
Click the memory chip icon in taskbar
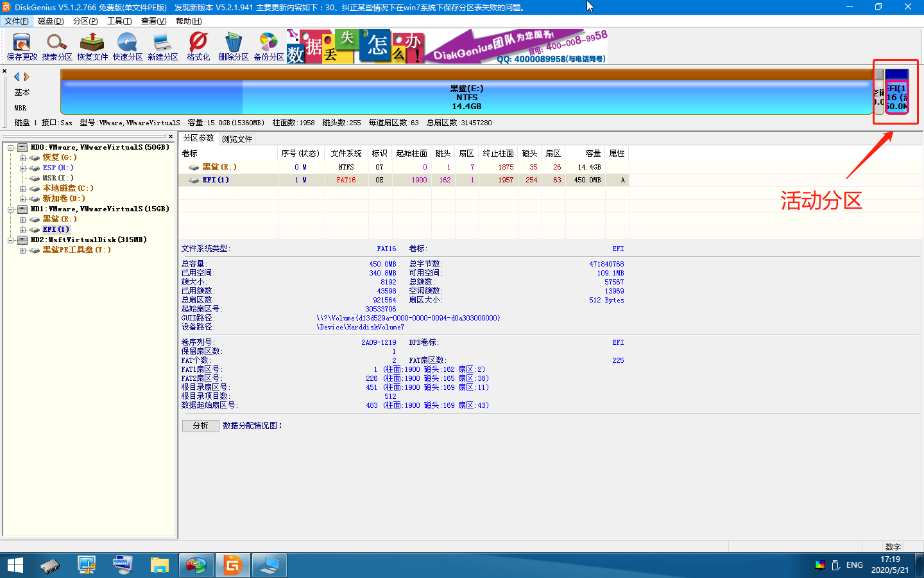(50, 565)
